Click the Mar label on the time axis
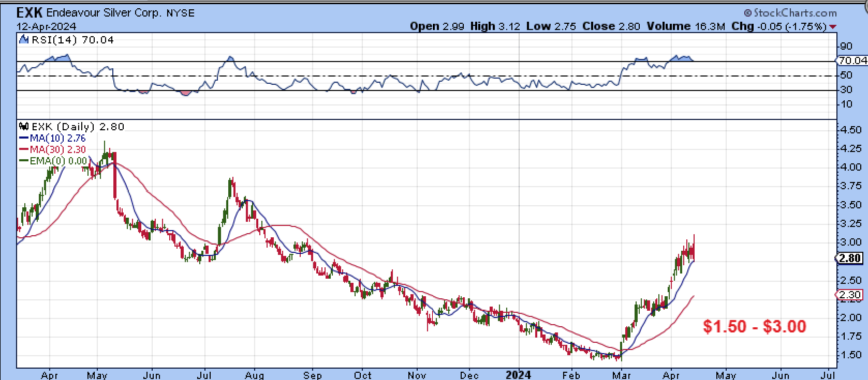Screen dimensions: 868x380 [x=621, y=375]
